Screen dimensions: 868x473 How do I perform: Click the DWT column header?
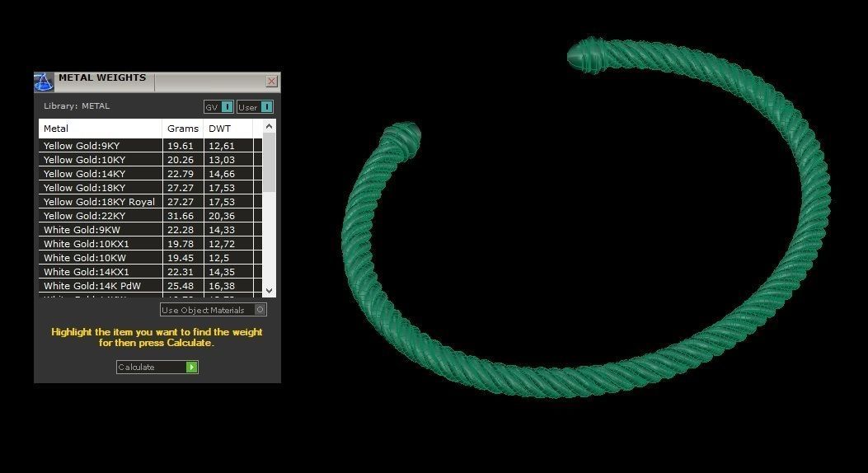coord(228,129)
